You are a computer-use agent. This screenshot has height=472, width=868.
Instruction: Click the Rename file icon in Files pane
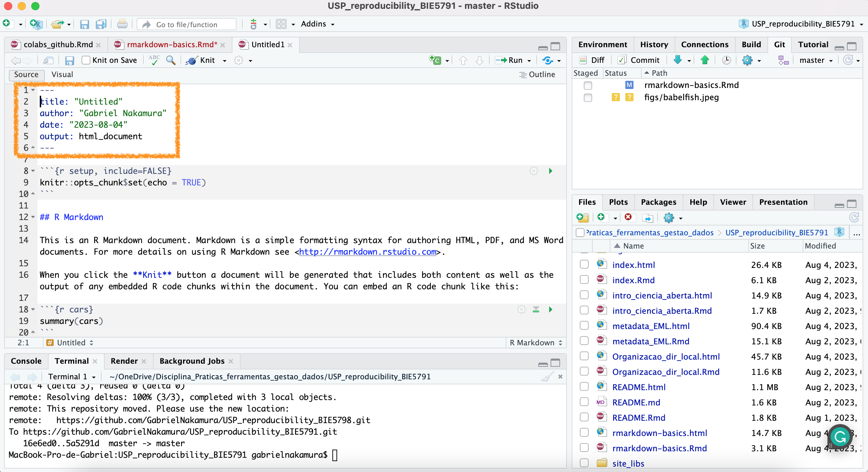click(x=648, y=218)
